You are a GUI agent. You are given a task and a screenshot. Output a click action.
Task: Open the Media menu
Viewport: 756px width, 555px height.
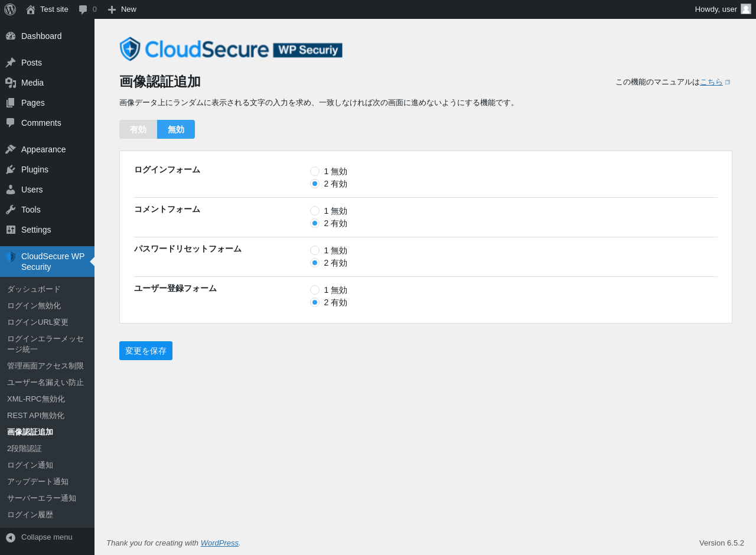coord(47,83)
